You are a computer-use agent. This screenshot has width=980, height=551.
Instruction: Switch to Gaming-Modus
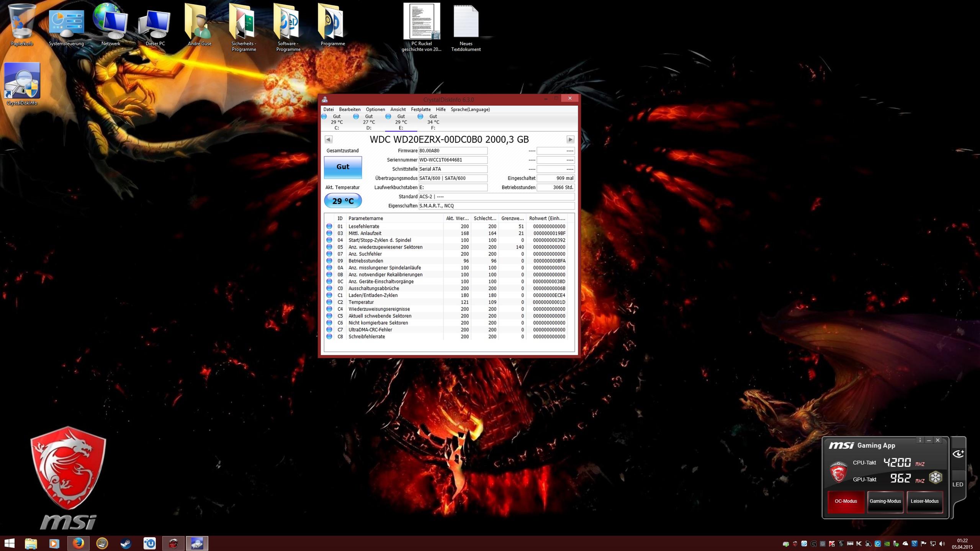(x=885, y=501)
